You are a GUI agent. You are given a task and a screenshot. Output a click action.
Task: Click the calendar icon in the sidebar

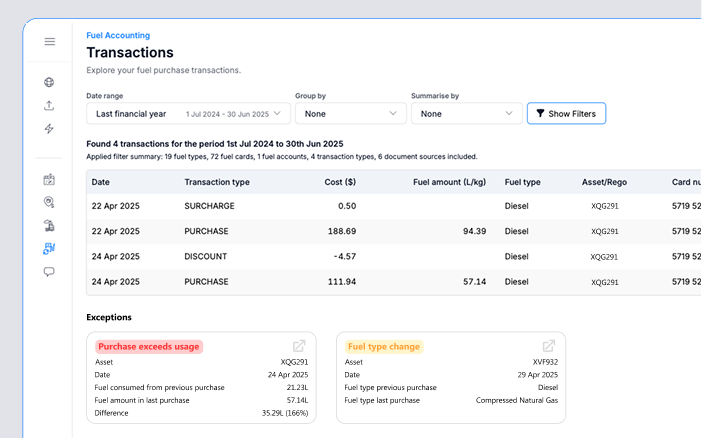[x=49, y=180]
